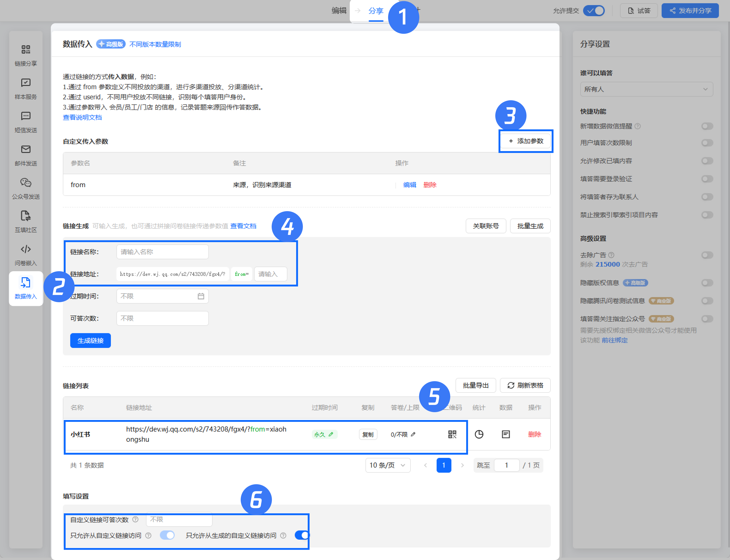Click the 生成链接 button

[90, 340]
